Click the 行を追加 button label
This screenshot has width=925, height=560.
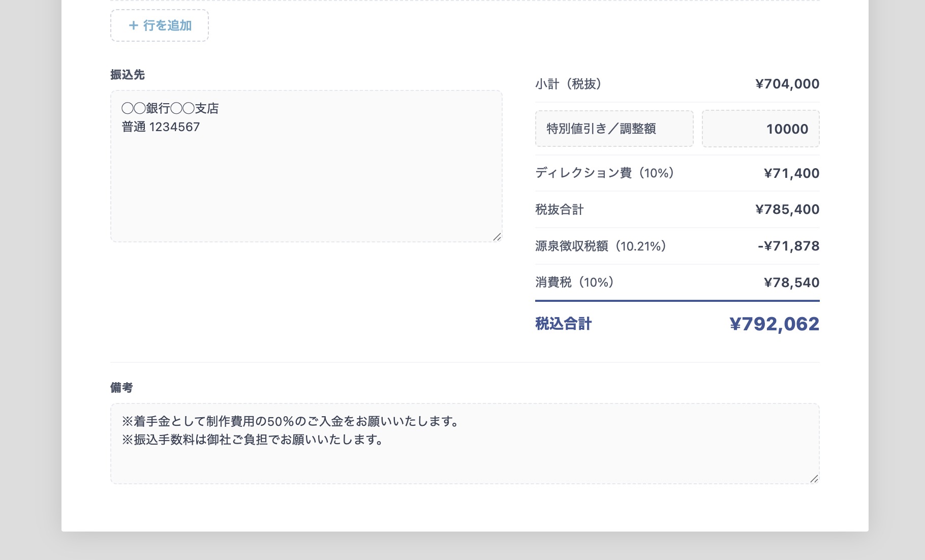point(167,25)
